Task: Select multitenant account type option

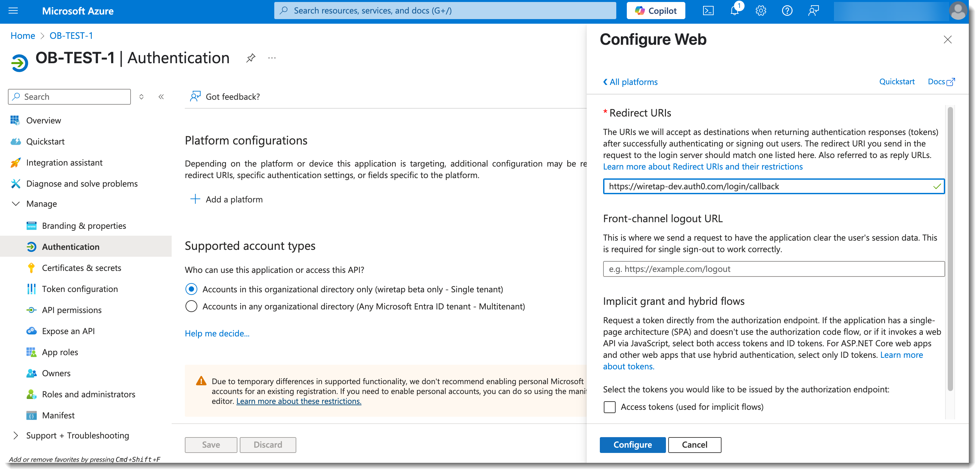Action: coord(191,306)
